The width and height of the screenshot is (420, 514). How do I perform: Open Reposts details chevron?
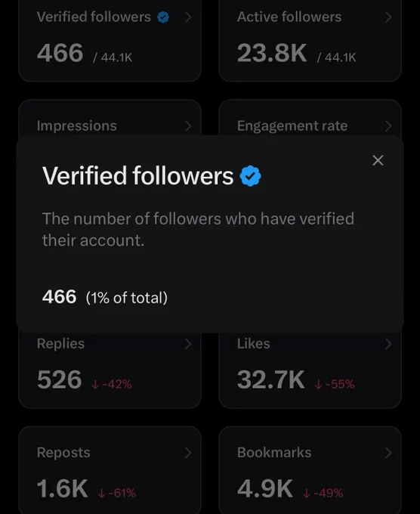tap(188, 453)
